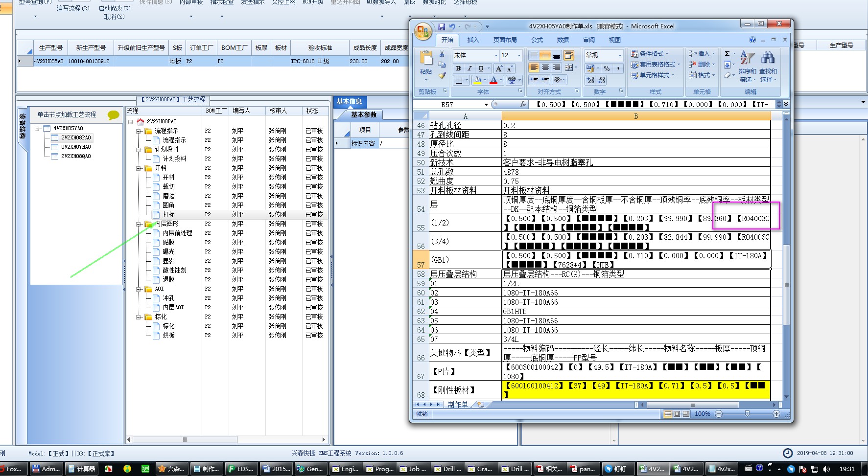The height and width of the screenshot is (476, 868).
Task: Choose red font color button
Action: (x=493, y=80)
